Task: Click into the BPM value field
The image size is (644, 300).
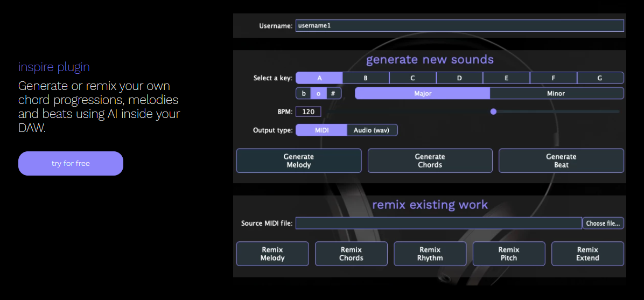Action: coord(308,111)
